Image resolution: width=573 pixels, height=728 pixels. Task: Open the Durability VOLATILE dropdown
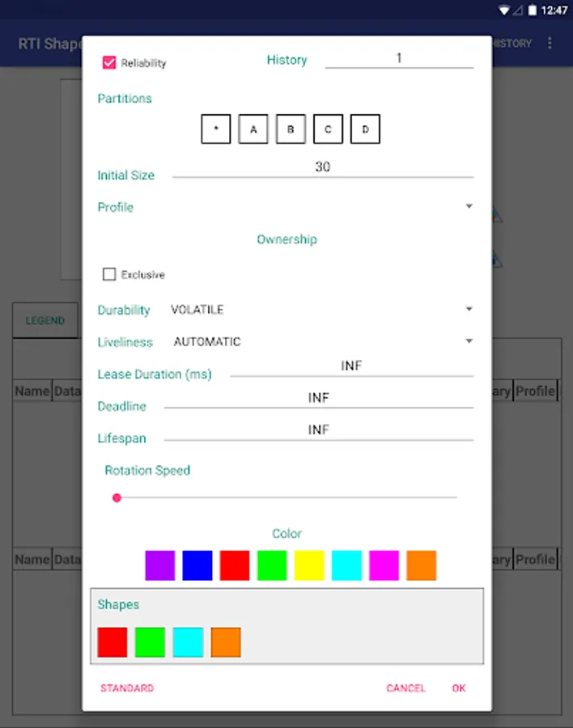320,309
